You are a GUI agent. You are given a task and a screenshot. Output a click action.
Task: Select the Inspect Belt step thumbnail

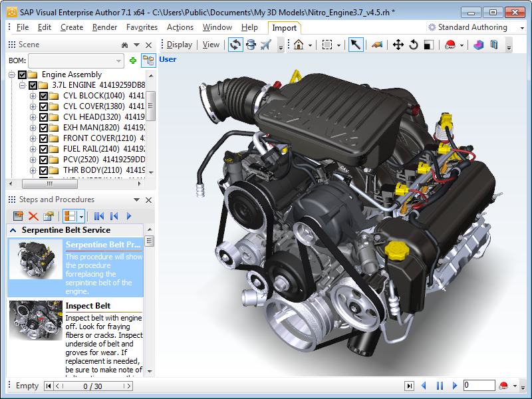(36, 321)
